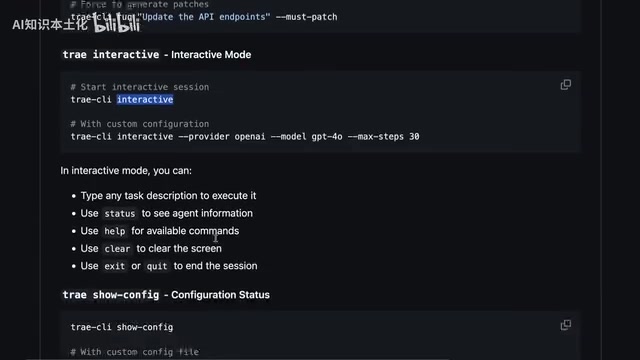This screenshot has height=360, width=640.
Task: Click 'In interactive mode, you can:' paragraph
Action: 126,171
